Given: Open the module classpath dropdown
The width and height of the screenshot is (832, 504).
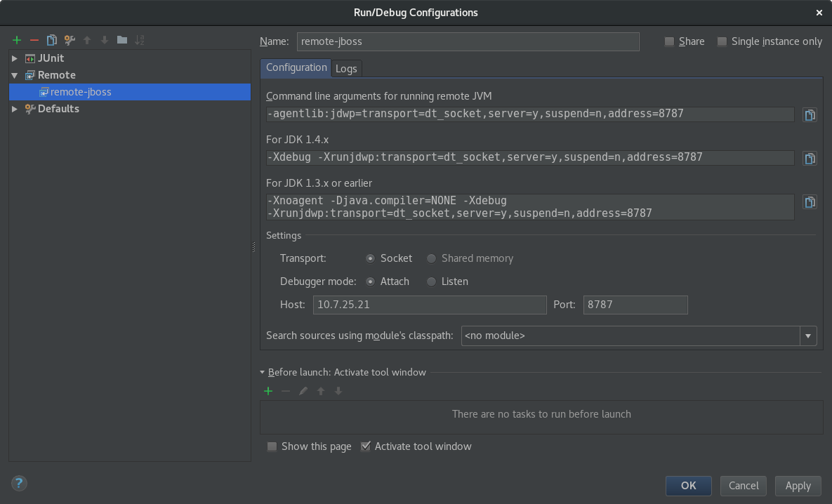Looking at the screenshot, I should pos(808,336).
